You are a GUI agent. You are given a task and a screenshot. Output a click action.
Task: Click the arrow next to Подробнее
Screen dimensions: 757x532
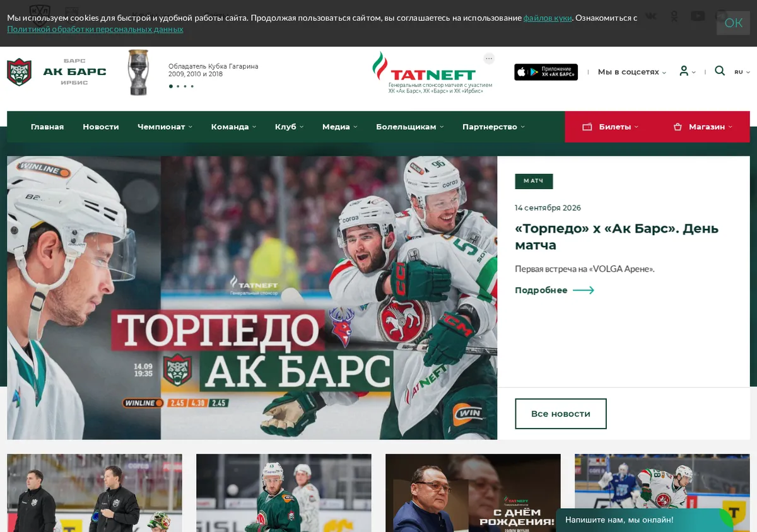pyautogui.click(x=584, y=291)
